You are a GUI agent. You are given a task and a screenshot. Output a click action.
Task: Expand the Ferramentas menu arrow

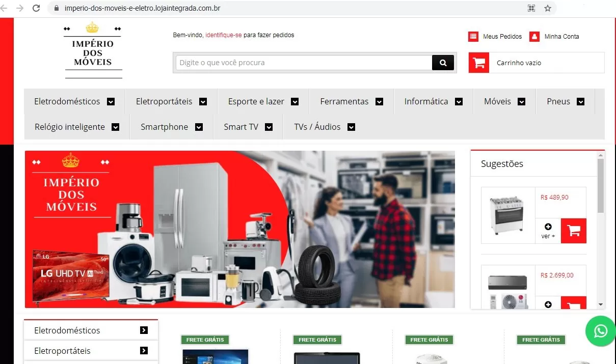point(379,102)
